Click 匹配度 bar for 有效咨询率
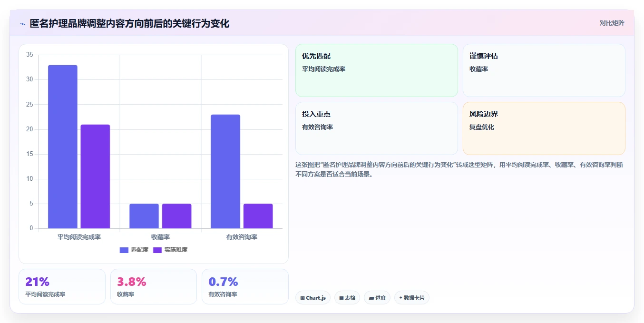Image resolution: width=644 pixels, height=323 pixels. 225,171
